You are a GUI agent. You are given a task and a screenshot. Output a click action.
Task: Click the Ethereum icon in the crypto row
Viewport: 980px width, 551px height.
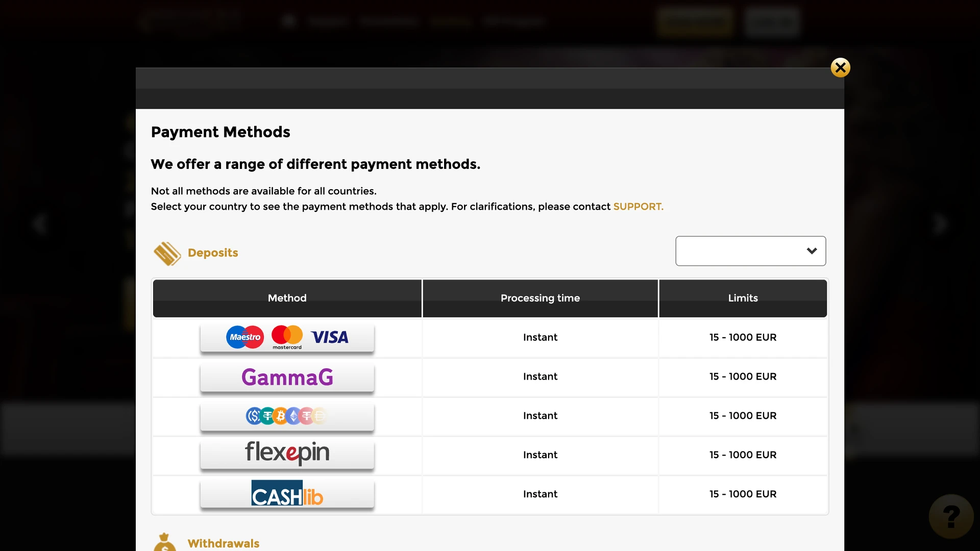point(294,416)
